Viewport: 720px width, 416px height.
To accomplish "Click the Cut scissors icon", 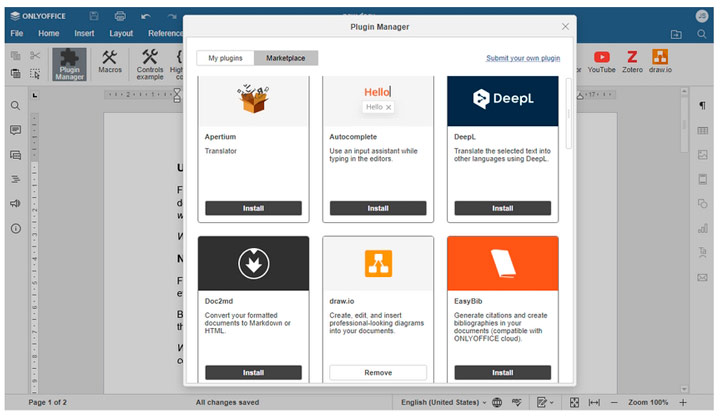I will click(x=35, y=56).
